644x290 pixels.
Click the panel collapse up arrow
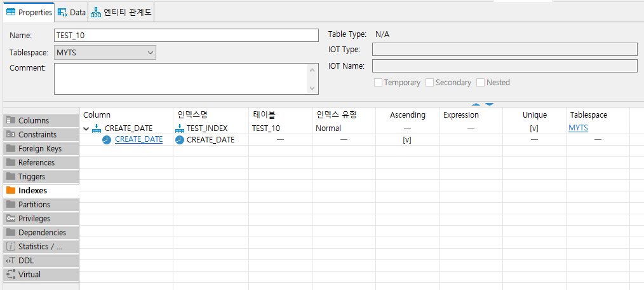pyautogui.click(x=476, y=104)
